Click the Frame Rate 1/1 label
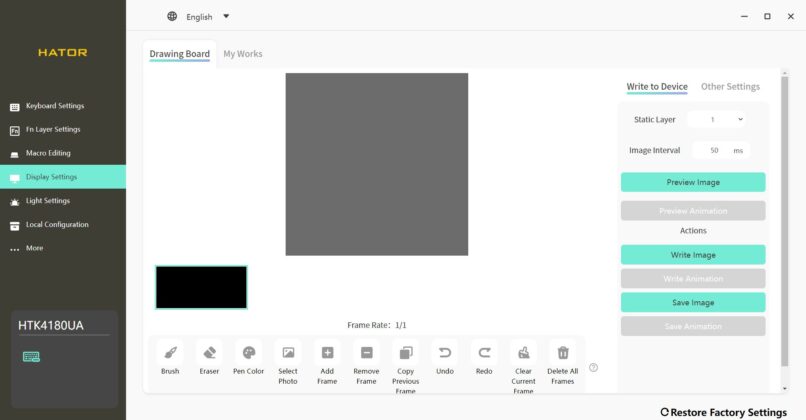The image size is (806, 420). click(x=377, y=325)
